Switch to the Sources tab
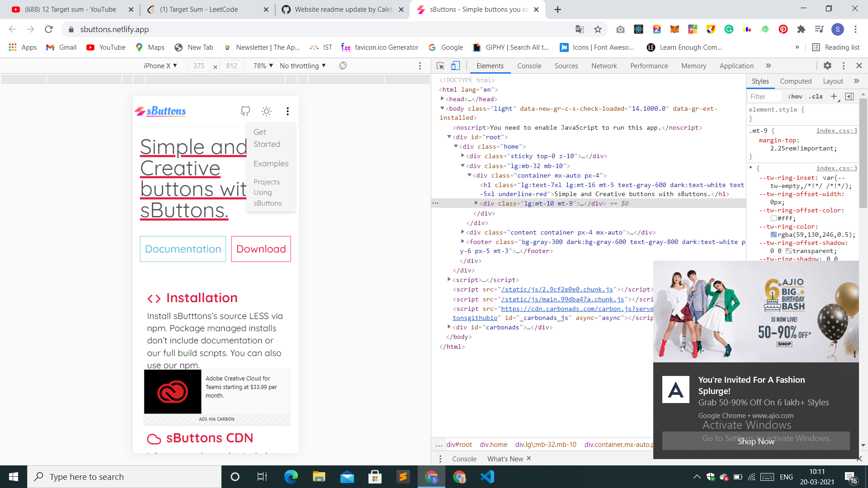868x488 pixels. [566, 66]
